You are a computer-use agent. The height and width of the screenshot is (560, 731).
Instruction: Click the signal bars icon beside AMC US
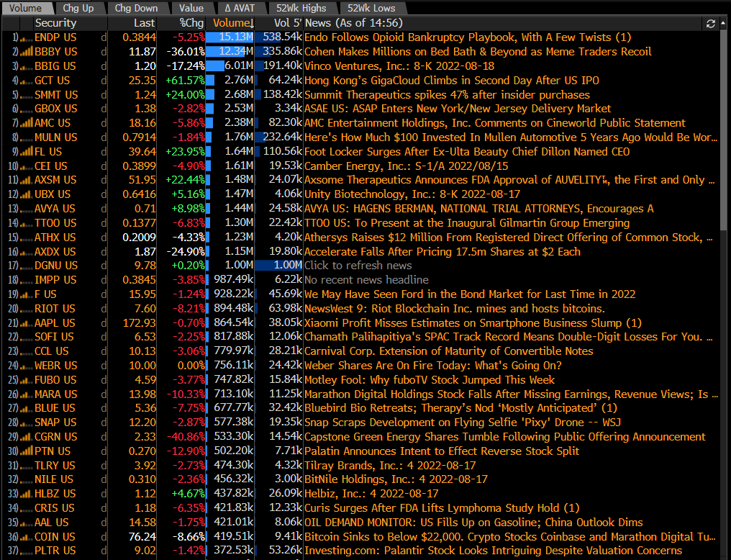[x=26, y=123]
